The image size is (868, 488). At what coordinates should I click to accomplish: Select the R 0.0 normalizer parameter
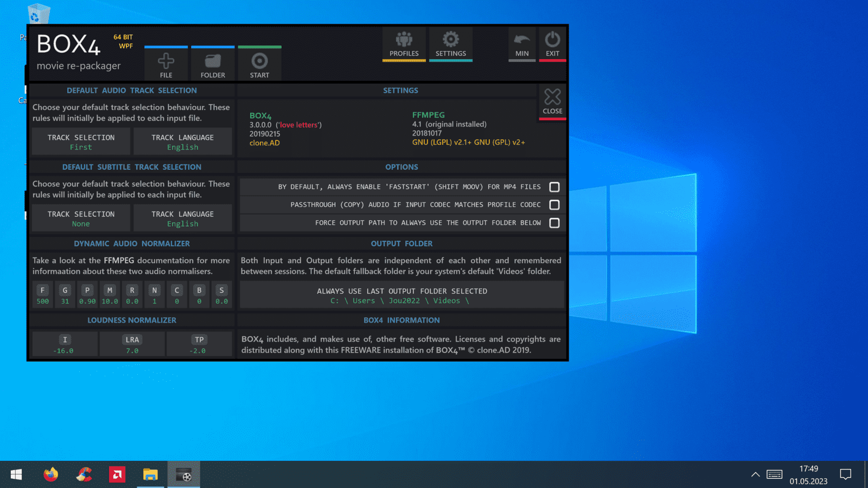(x=132, y=295)
